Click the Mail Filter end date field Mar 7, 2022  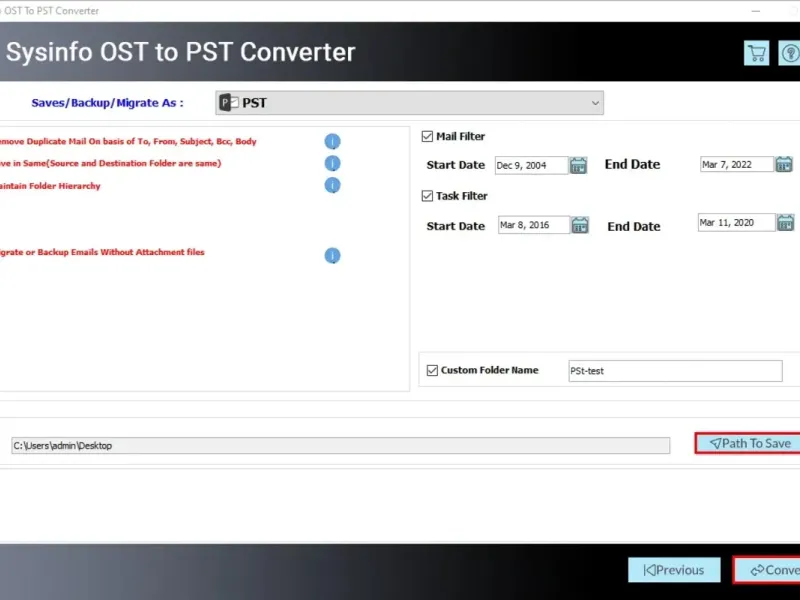click(737, 164)
